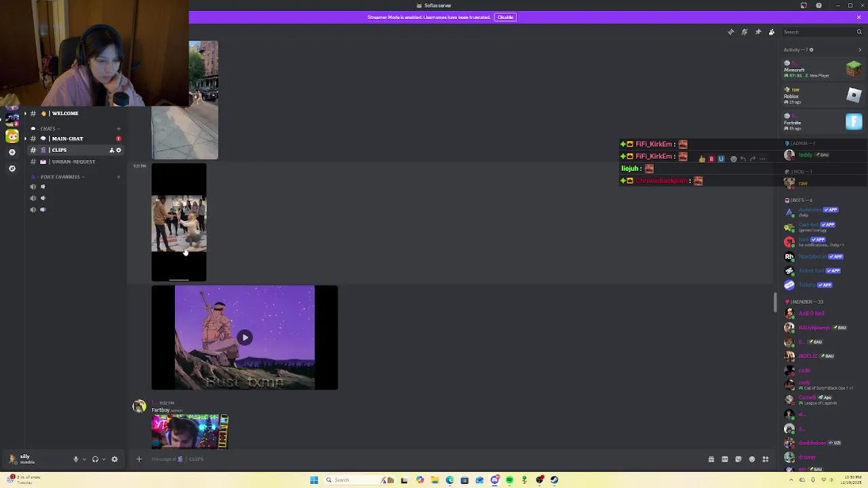Deafen with the headphones button
Screen dimensions: 868x488
pos(95,459)
